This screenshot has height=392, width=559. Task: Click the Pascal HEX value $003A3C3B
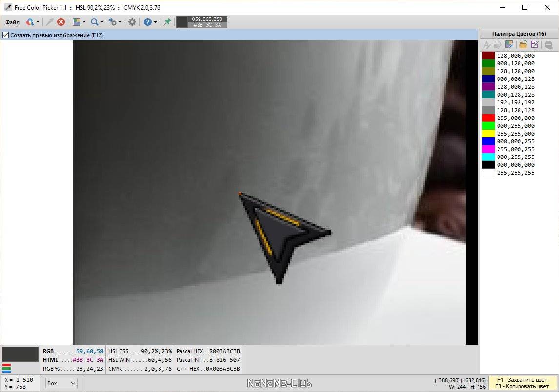click(224, 351)
